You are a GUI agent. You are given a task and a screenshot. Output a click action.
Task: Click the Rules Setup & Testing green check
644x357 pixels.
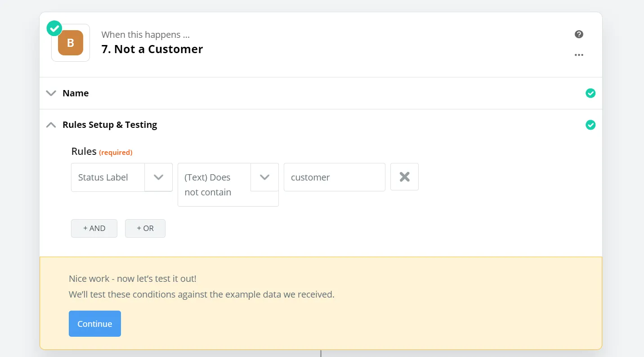tap(590, 125)
